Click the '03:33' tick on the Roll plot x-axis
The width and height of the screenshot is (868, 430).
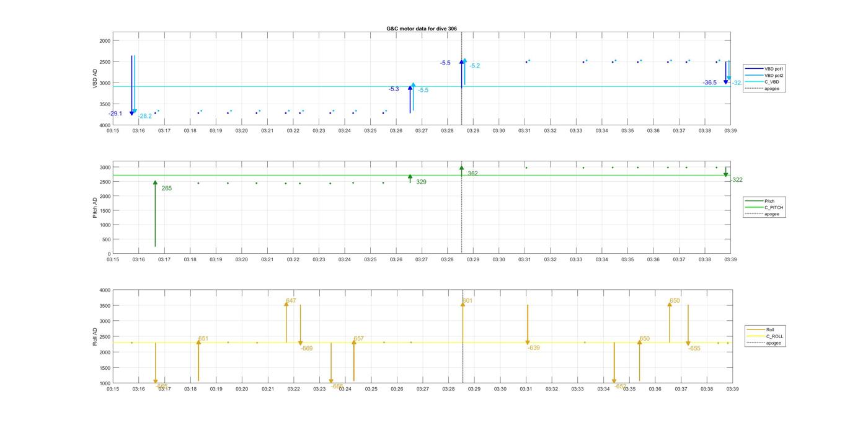coord(577,389)
